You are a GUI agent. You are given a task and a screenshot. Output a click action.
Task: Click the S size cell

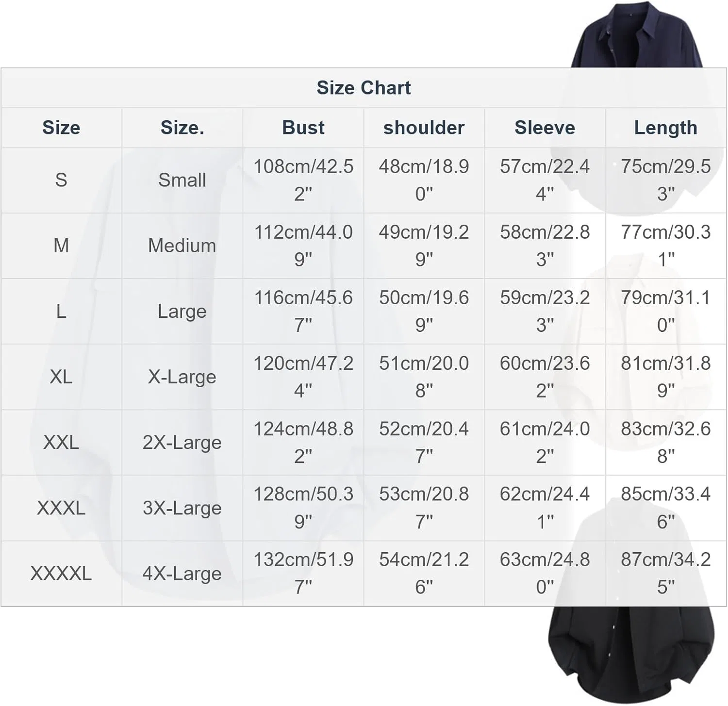pos(61,180)
